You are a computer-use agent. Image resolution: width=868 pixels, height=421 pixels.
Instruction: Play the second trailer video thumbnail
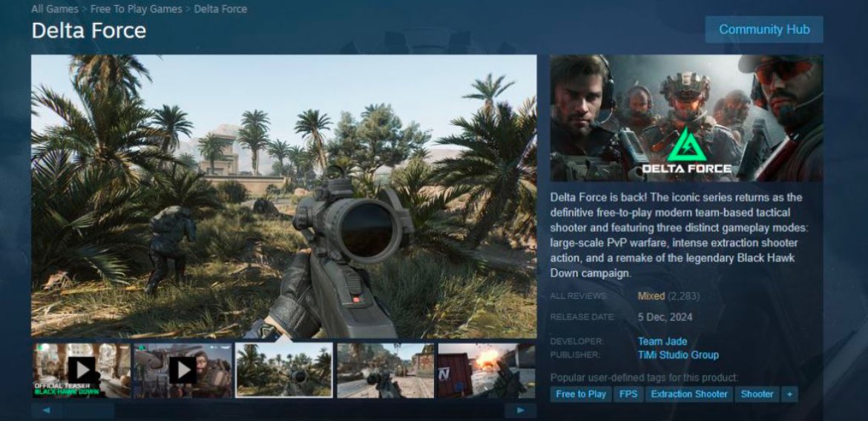pyautogui.click(x=183, y=370)
